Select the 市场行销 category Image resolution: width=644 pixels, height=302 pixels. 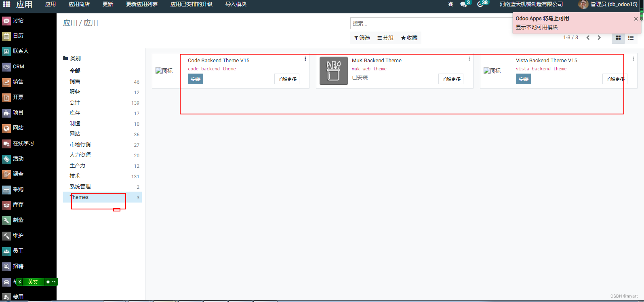click(x=102, y=145)
